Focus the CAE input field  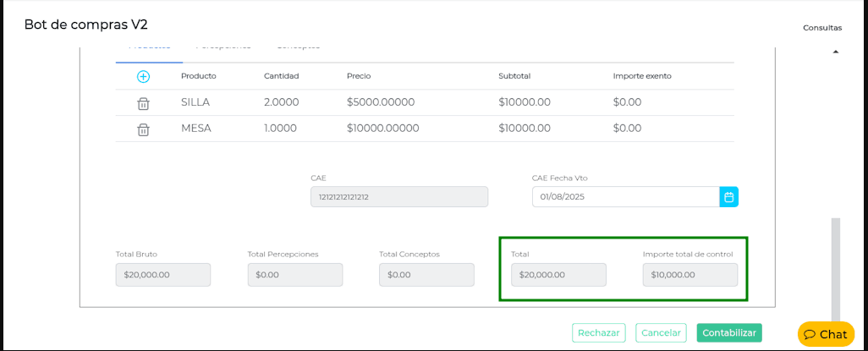pos(399,197)
